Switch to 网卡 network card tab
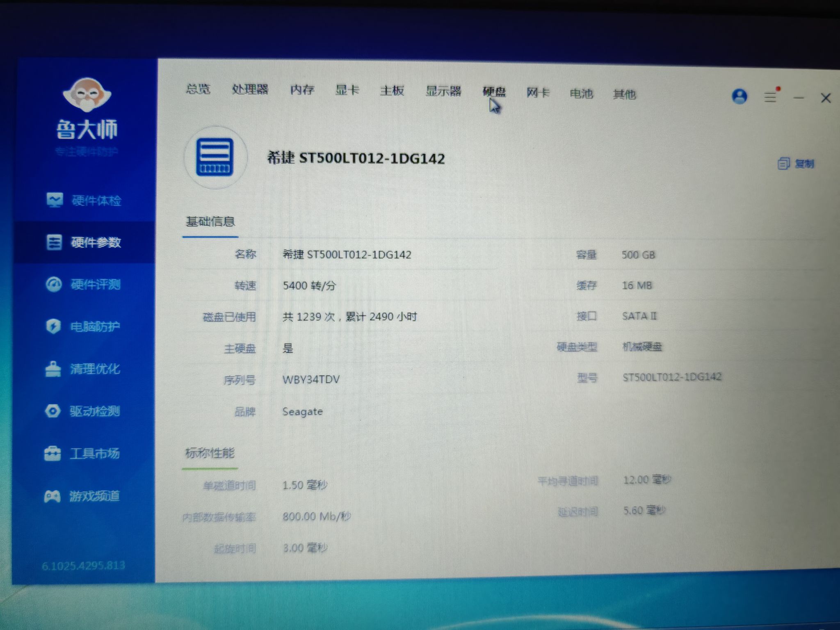The image size is (840, 630). click(538, 93)
